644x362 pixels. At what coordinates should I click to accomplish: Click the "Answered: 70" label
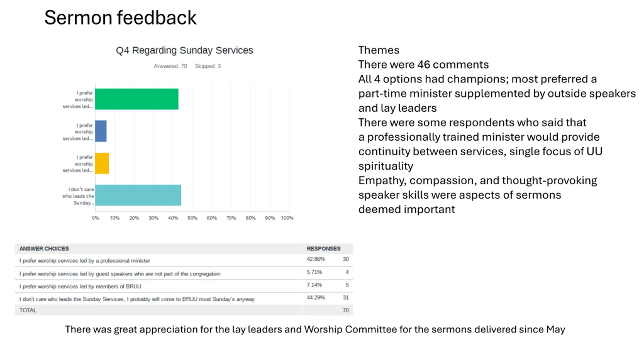[170, 66]
